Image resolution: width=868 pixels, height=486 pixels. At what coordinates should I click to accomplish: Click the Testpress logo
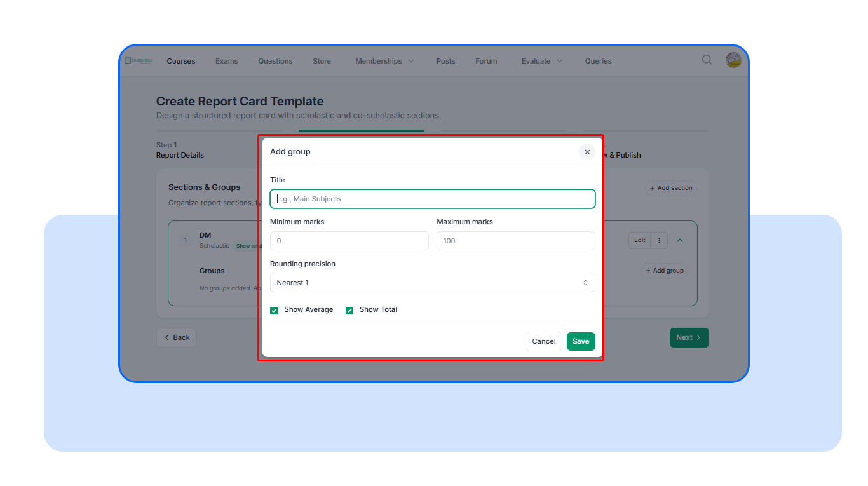coord(139,60)
